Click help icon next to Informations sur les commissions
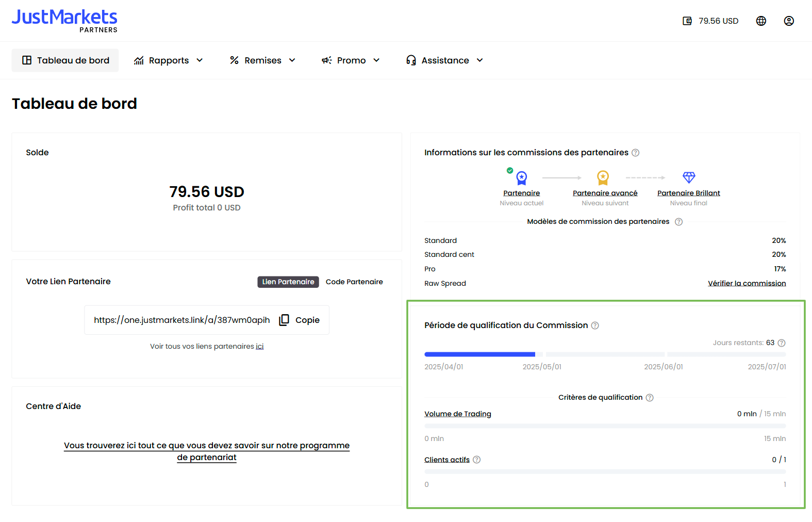Image resolution: width=812 pixels, height=522 pixels. (x=636, y=153)
